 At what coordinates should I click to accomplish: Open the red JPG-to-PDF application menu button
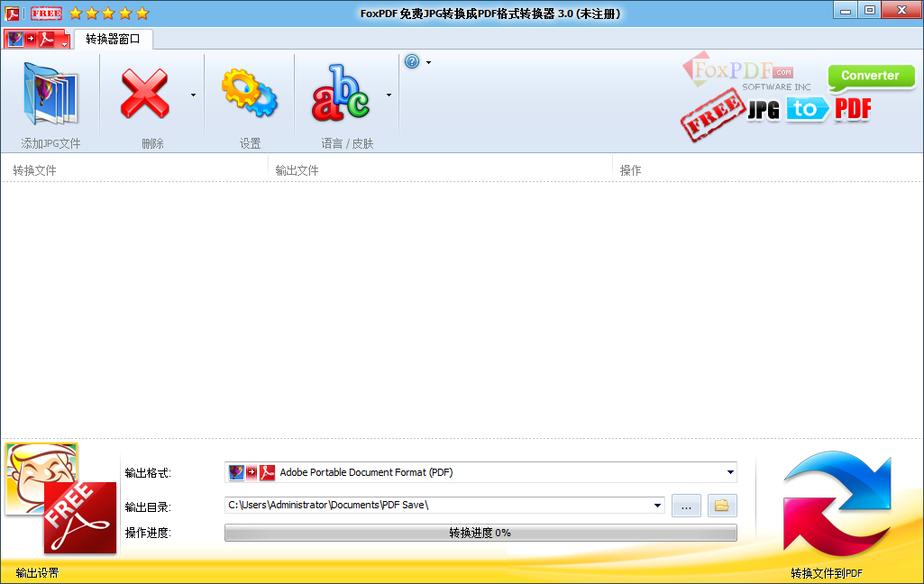[37, 40]
